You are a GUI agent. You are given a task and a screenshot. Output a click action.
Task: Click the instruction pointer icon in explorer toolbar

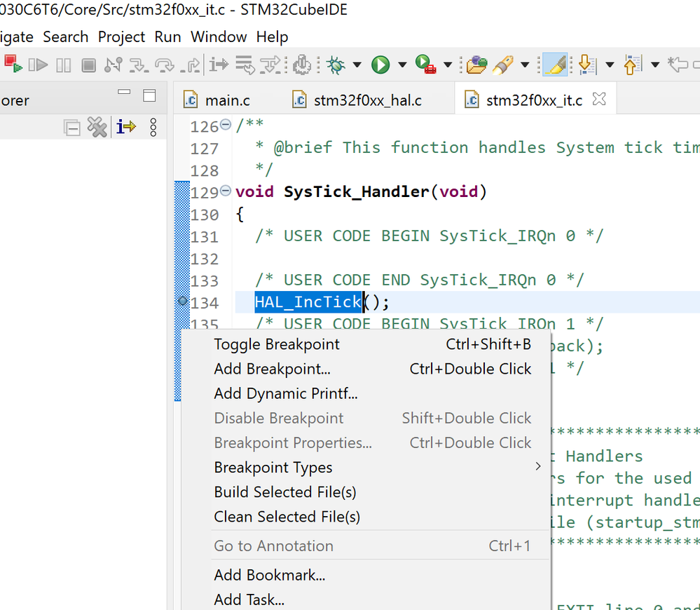(126, 127)
